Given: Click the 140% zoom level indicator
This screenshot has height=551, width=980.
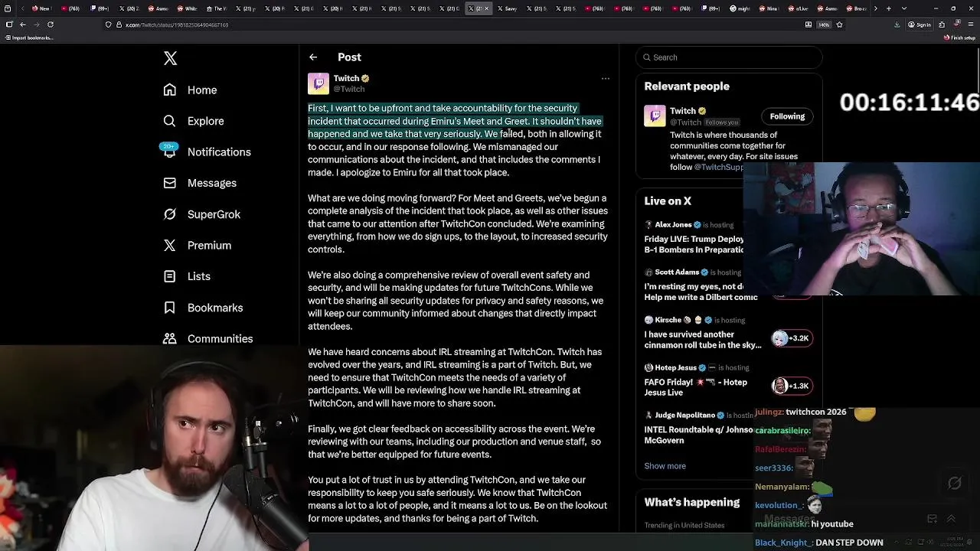Looking at the screenshot, I should point(824,24).
